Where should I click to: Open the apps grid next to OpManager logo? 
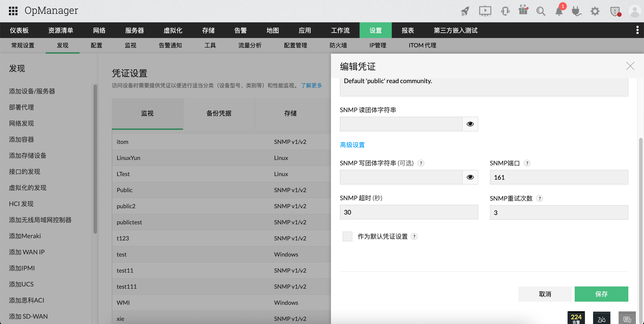click(x=13, y=11)
